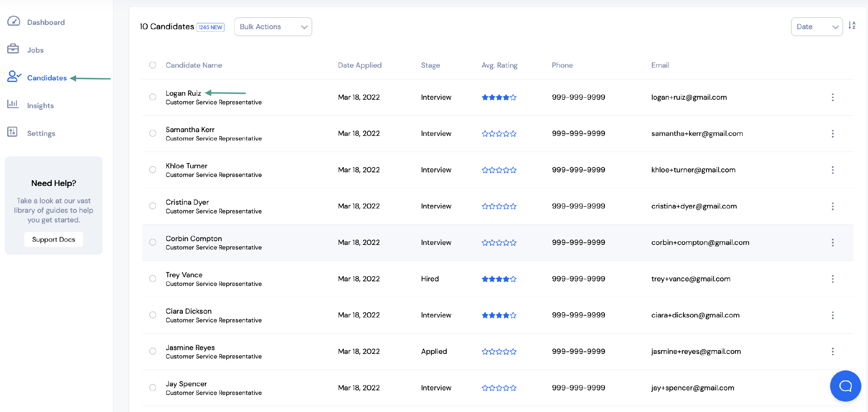This screenshot has width=868, height=412.
Task: Click the Candidate Name column header
Action: [194, 65]
